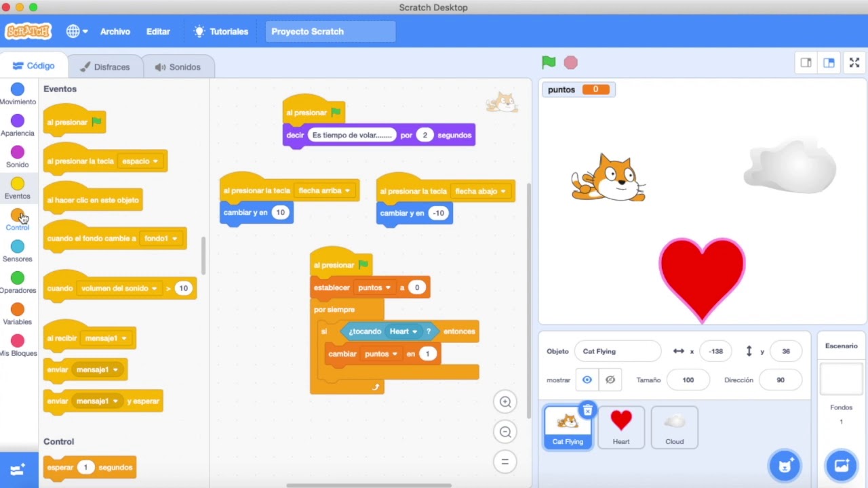Select Mis Bloques category

click(18, 345)
